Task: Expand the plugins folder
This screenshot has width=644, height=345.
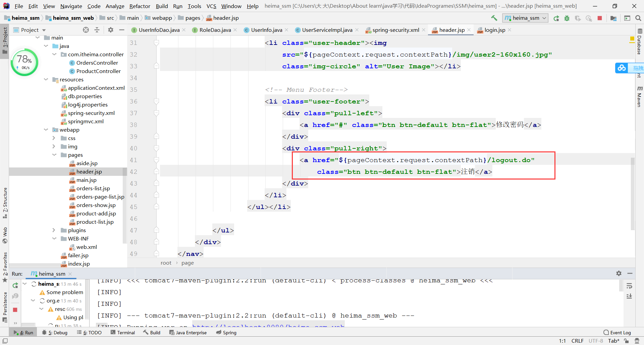Action: [x=54, y=230]
